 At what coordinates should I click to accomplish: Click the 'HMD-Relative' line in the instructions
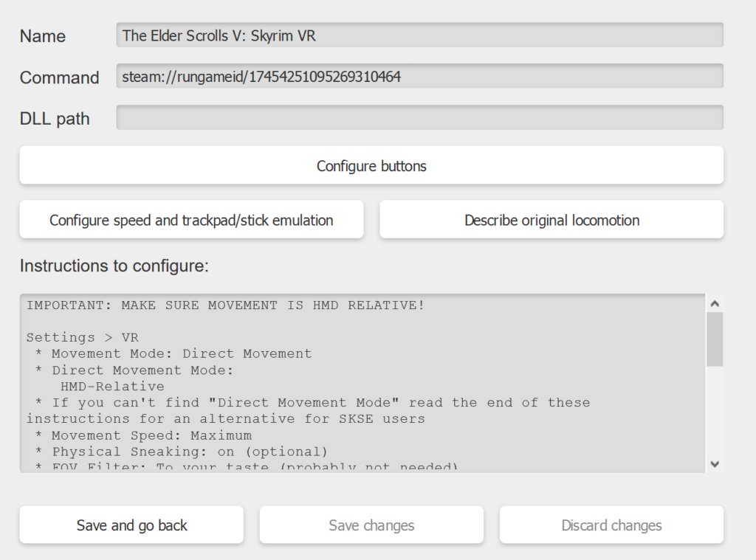pos(112,386)
